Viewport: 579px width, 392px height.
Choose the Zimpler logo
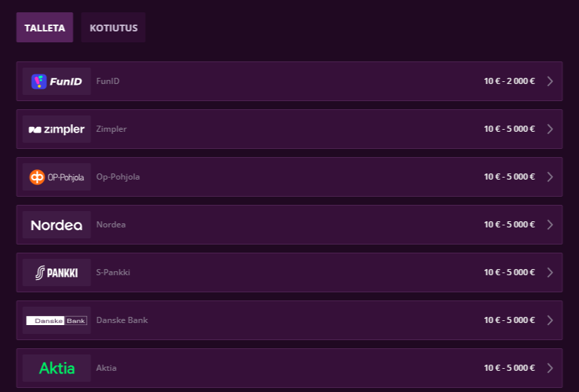point(57,129)
